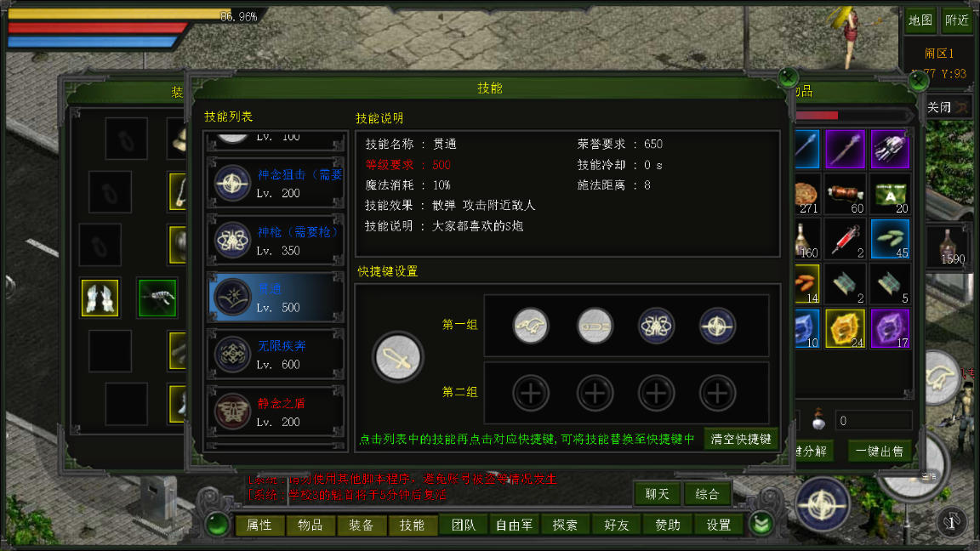This screenshot has width=980, height=551.
Task: Click the large sword basic attack hotkey
Action: click(x=397, y=357)
